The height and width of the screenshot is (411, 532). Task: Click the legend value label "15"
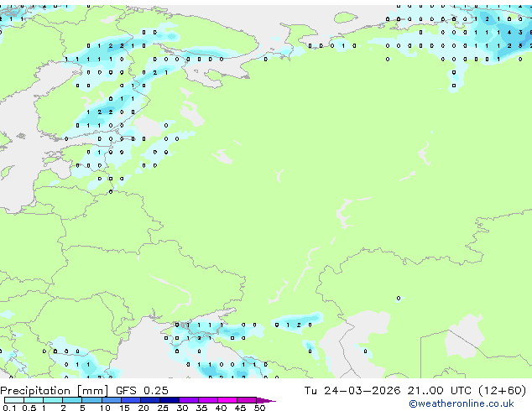pyautogui.click(x=124, y=408)
